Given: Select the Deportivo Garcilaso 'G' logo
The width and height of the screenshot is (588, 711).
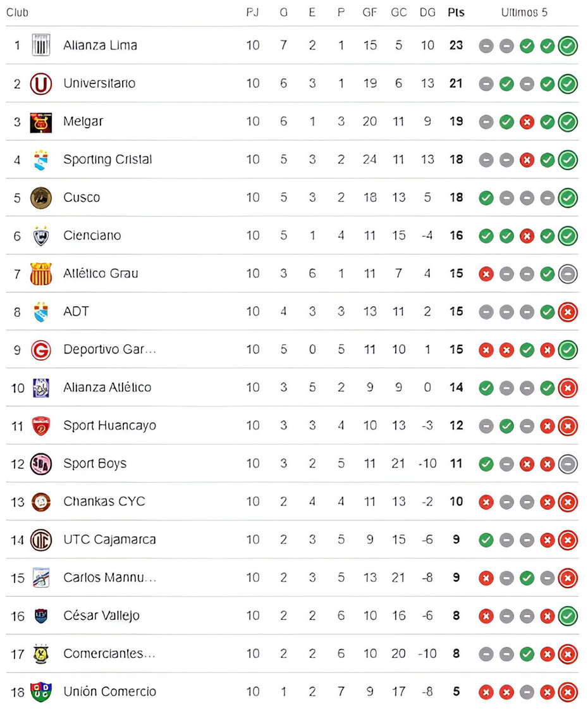Looking at the screenshot, I should (x=41, y=350).
